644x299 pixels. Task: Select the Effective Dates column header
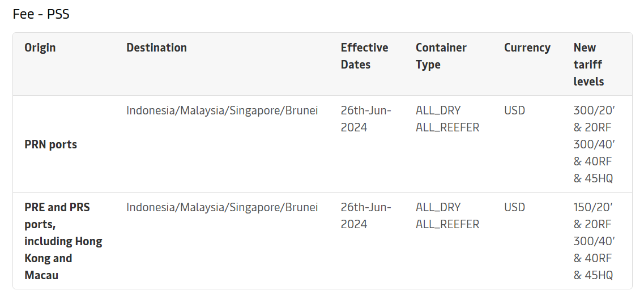[x=364, y=56]
